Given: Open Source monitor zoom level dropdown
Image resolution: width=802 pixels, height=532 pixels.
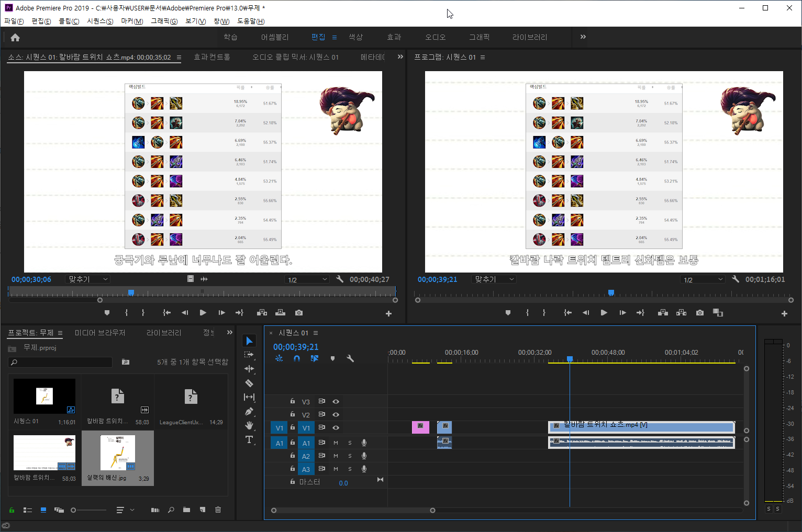Looking at the screenshot, I should click(87, 279).
